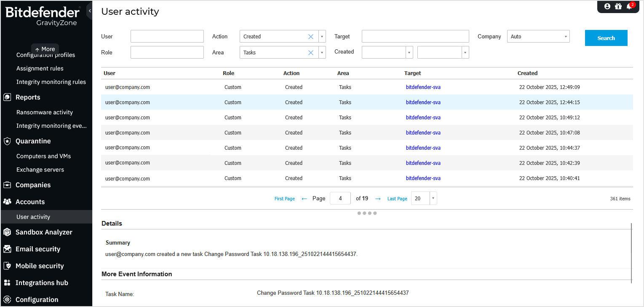Open the items-per-page 20 dropdown
Viewport: 644px width, 307px height.
point(433,198)
